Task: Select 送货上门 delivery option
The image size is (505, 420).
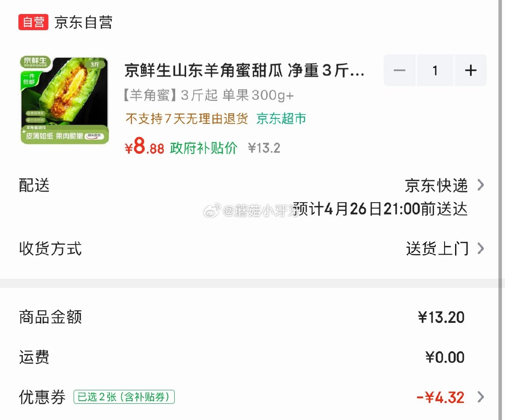Action: 438,248
